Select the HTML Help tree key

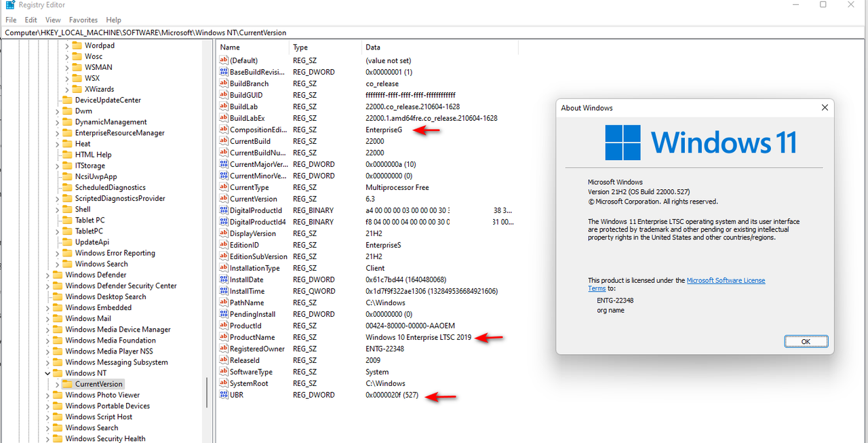click(93, 155)
